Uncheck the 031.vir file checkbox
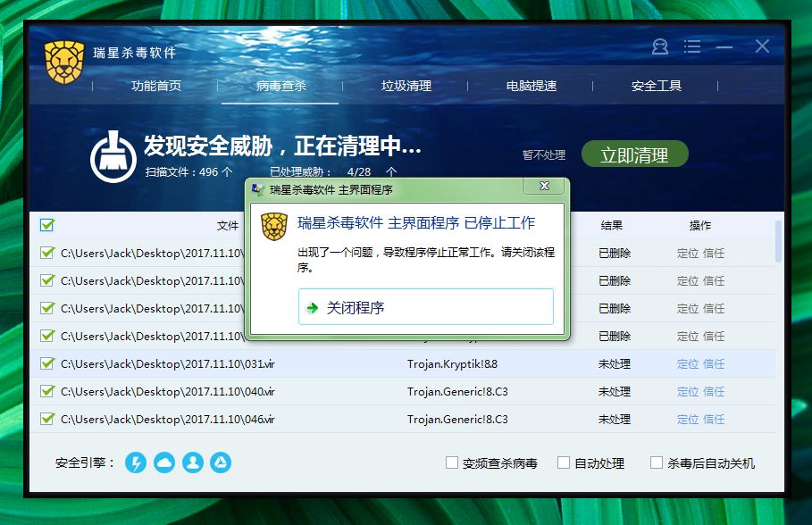The image size is (812, 525). coord(47,363)
